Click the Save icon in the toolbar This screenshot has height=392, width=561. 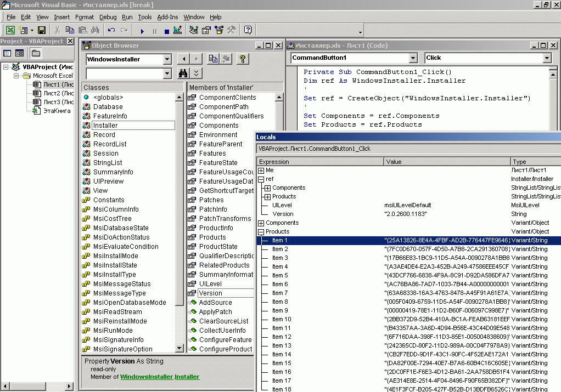click(x=42, y=31)
